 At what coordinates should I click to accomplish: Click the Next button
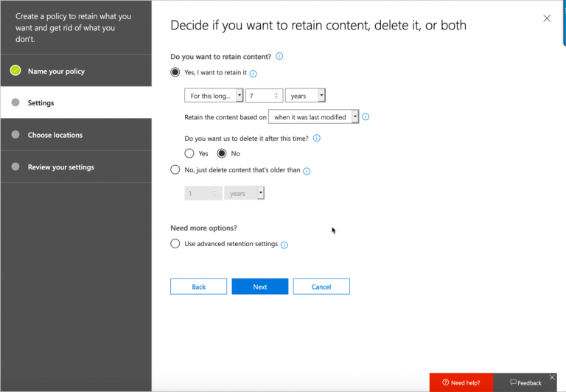click(x=260, y=287)
